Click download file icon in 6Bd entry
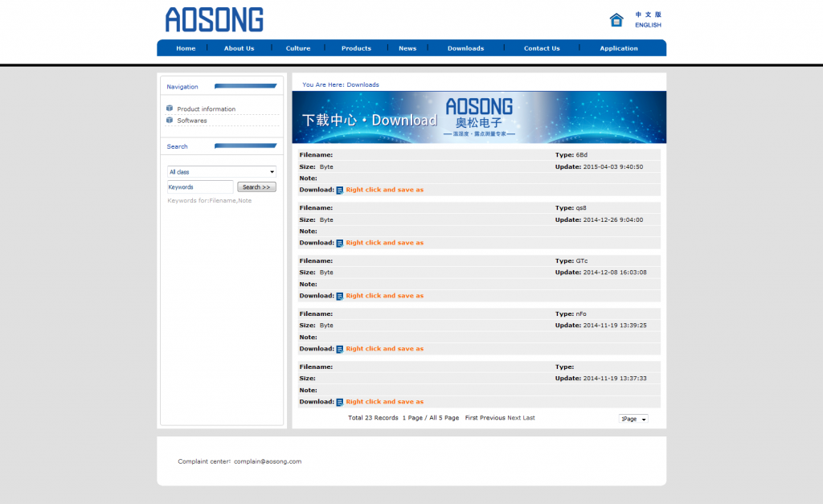The width and height of the screenshot is (823, 504). [340, 190]
